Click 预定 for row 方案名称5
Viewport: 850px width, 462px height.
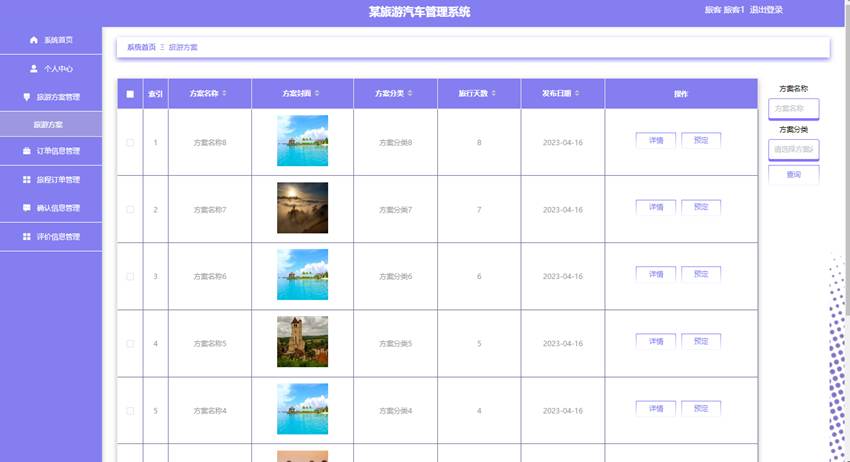pyautogui.click(x=701, y=342)
